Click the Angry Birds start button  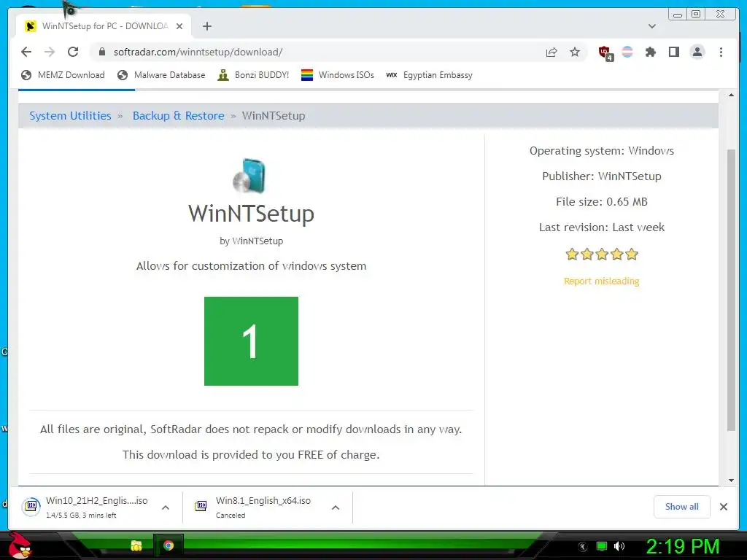point(20,545)
